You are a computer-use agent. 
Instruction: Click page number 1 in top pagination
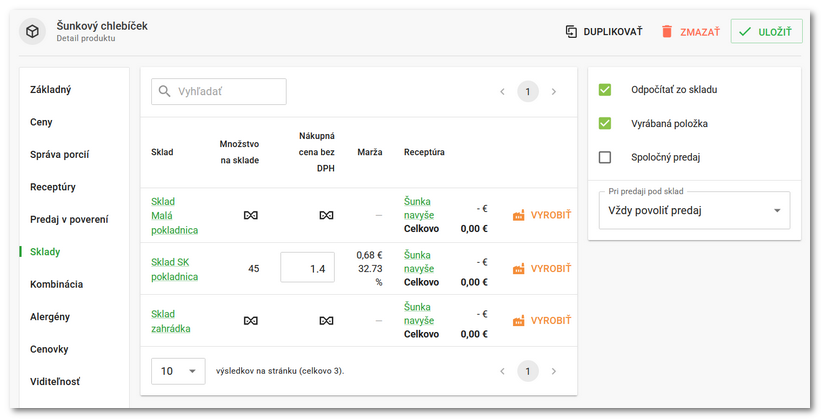coord(528,92)
